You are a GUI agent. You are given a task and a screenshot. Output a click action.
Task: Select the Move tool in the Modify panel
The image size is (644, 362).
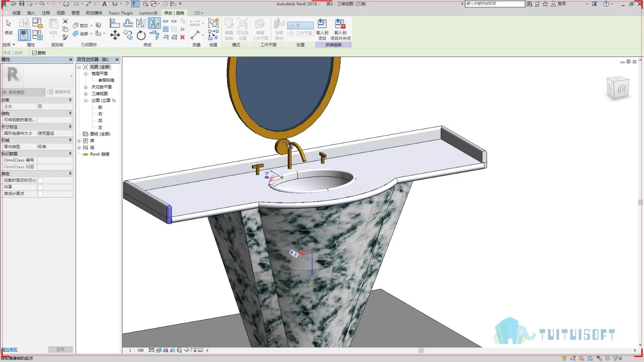[x=115, y=35]
